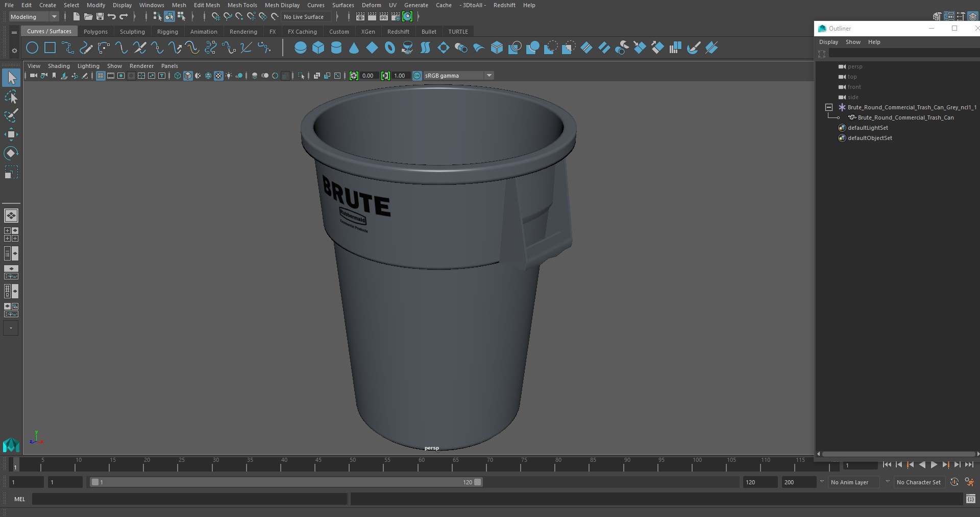Collapse the Brute_Round_Commercial_Trash_Can_Grey_ncl1_1 node
Image resolution: width=980 pixels, height=517 pixels.
tap(829, 107)
